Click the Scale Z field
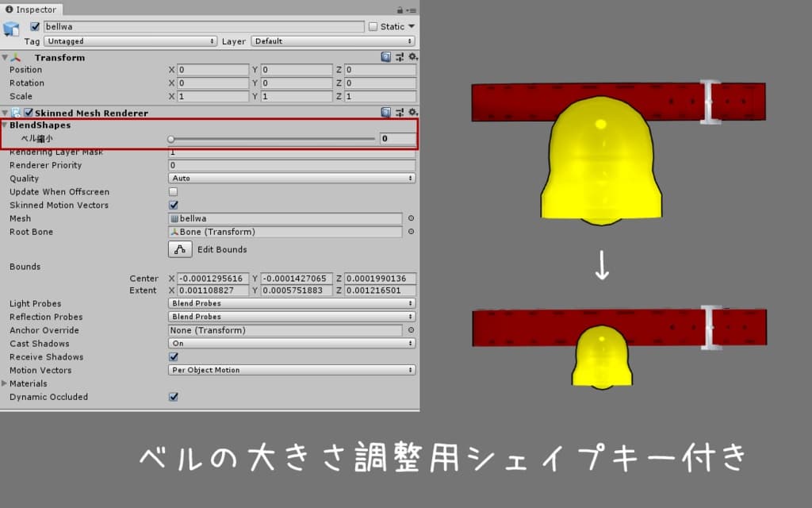The width and height of the screenshot is (812, 508). coord(380,96)
